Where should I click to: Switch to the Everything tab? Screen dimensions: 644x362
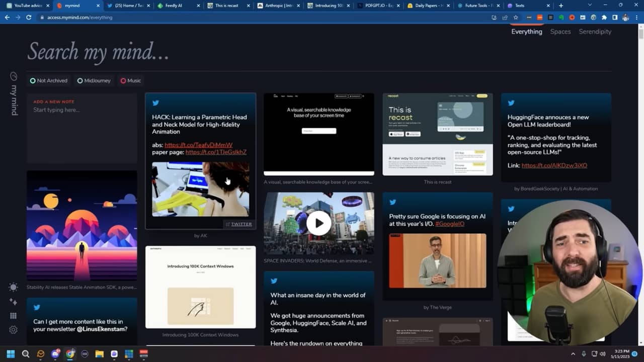click(x=527, y=32)
